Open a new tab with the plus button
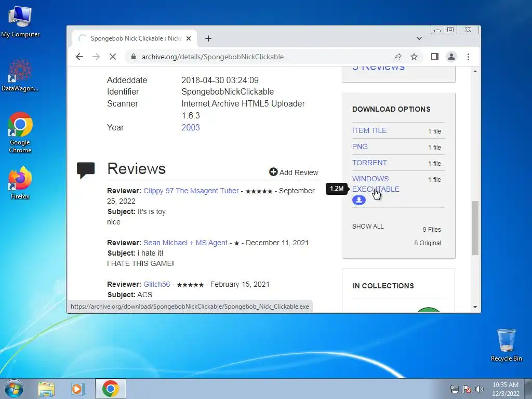 [208, 38]
